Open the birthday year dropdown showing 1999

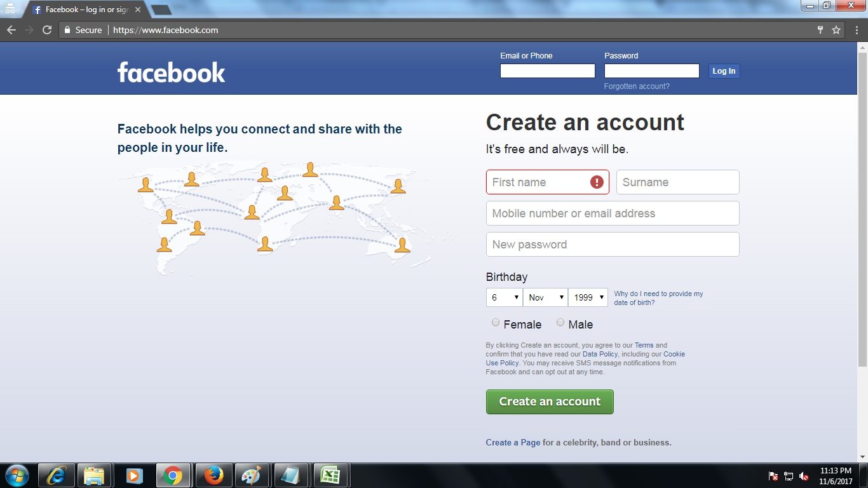[x=588, y=297]
